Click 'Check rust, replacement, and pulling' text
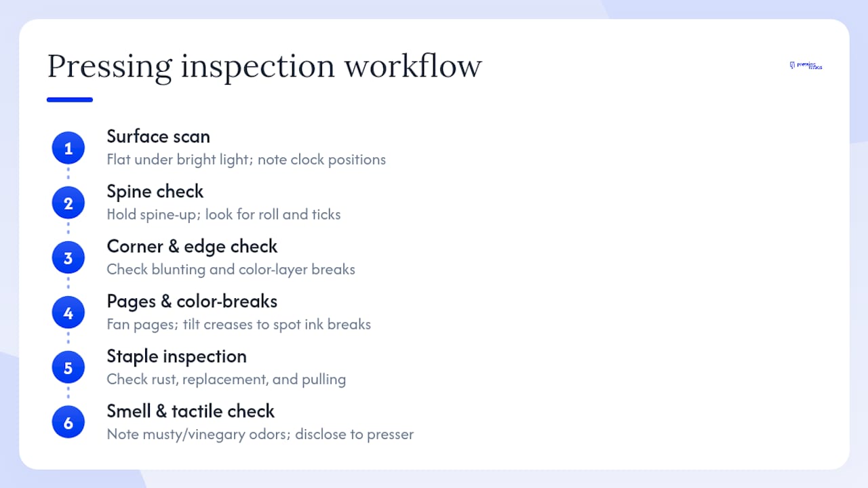 coord(226,380)
